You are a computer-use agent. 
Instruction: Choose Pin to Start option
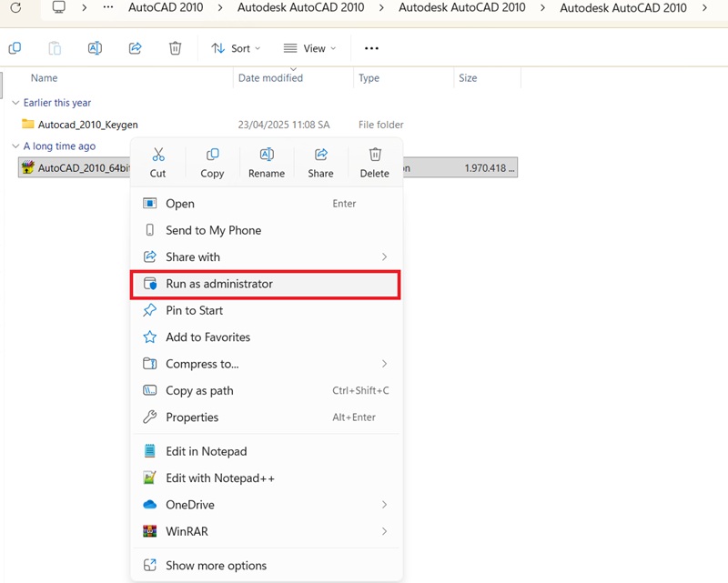tap(194, 310)
